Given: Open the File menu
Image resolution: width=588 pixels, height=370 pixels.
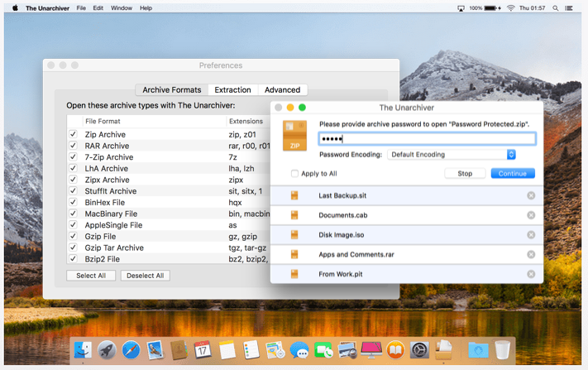Looking at the screenshot, I should click(81, 8).
